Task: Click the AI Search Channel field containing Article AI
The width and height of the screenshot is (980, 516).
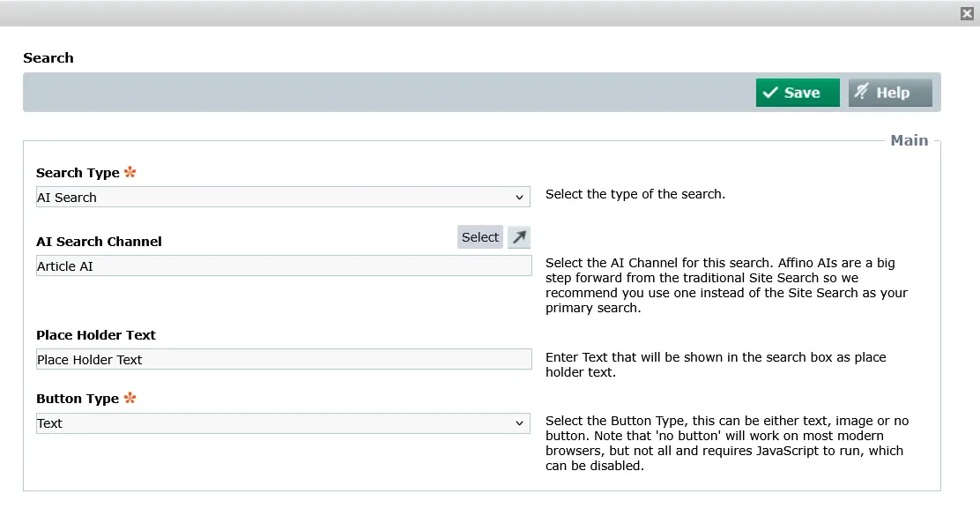Action: [x=283, y=266]
